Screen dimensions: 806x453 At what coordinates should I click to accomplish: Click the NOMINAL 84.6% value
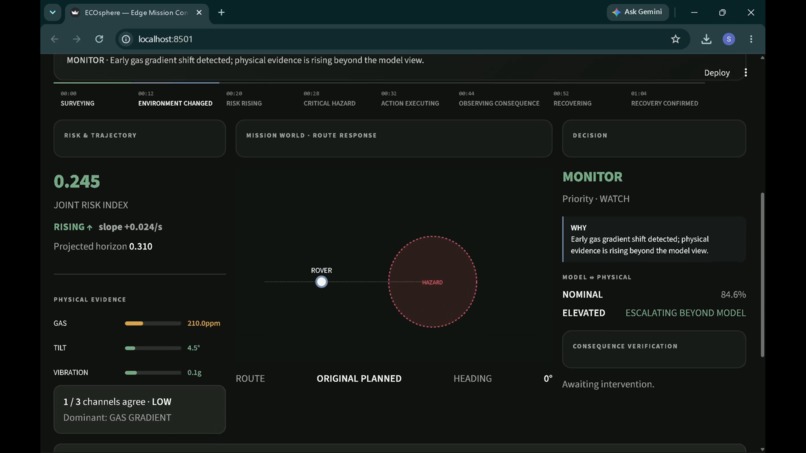(x=733, y=295)
